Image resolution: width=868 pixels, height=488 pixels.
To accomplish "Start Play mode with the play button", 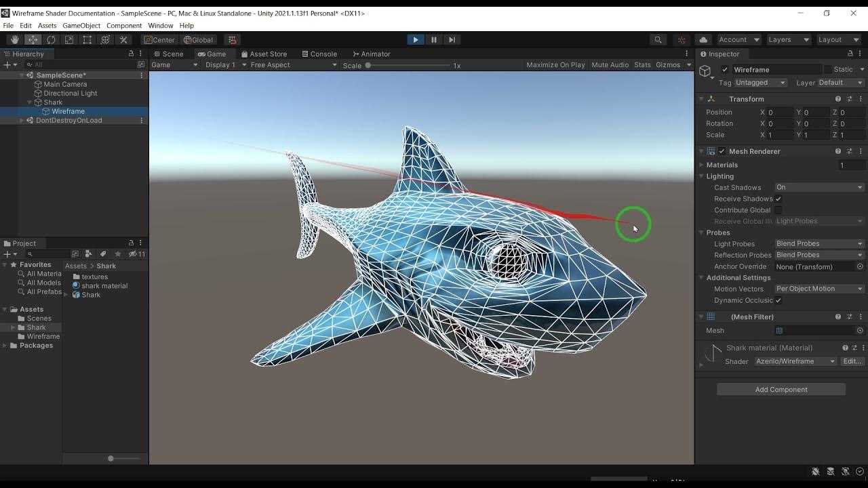I will click(416, 40).
